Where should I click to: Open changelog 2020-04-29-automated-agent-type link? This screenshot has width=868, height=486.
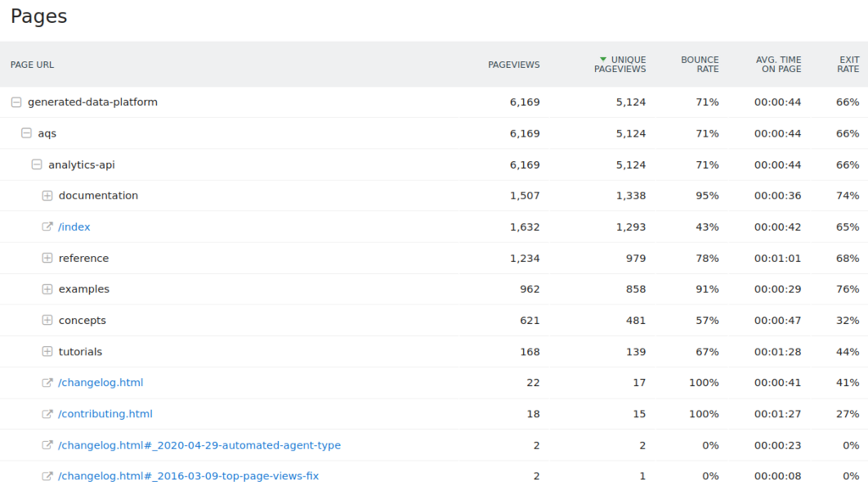[x=199, y=445]
